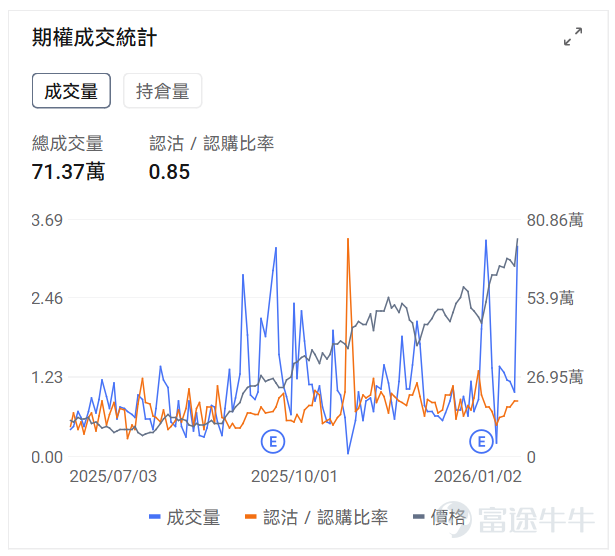Toggle the 價格 legend series

440,517
